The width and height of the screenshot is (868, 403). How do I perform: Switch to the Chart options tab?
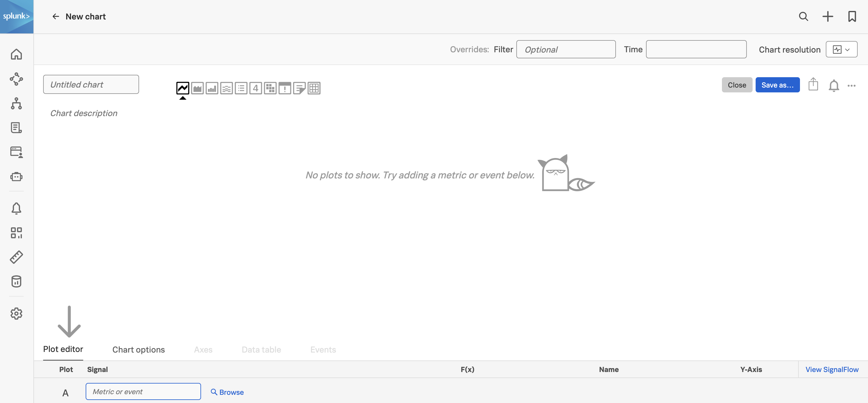[138, 349]
